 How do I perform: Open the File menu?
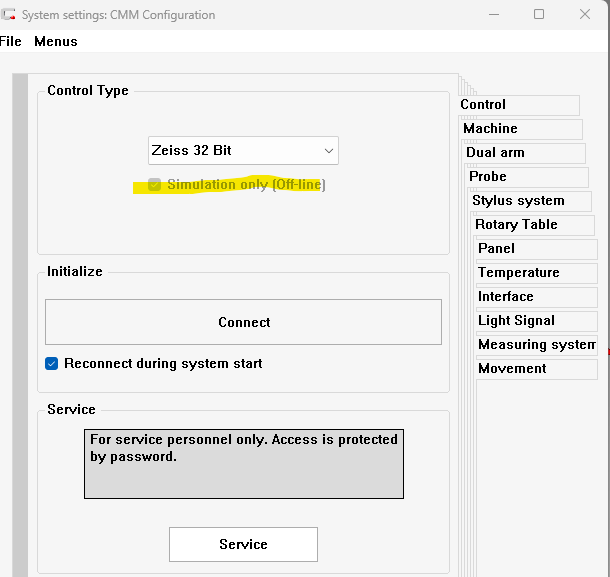10,41
